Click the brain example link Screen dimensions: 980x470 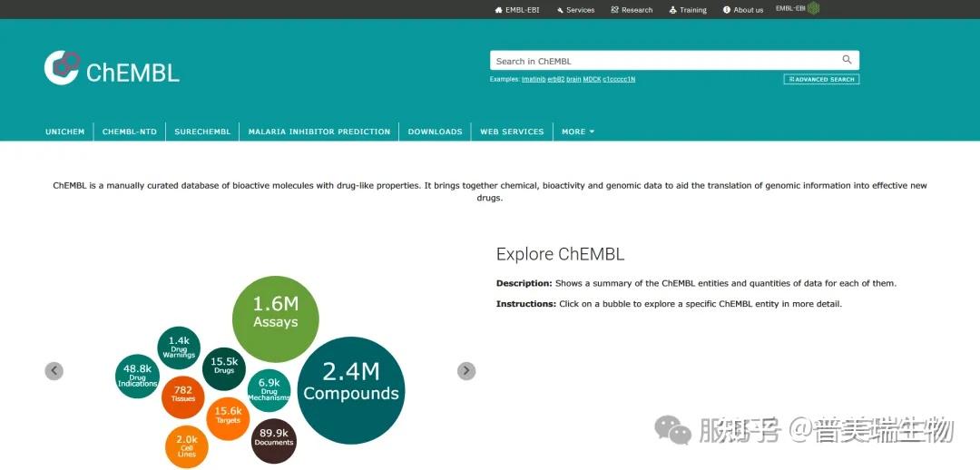[x=573, y=79]
